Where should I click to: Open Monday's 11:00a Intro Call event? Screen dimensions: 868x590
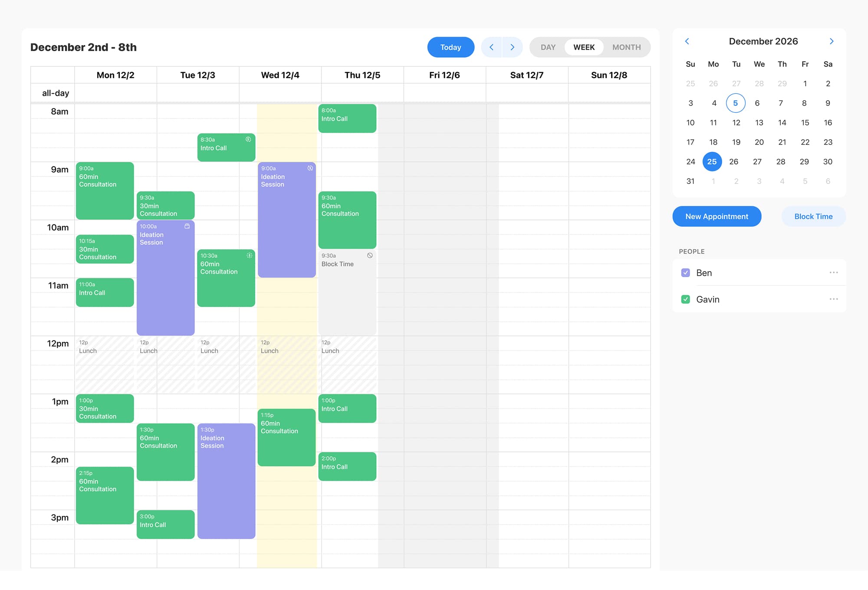[x=104, y=292]
